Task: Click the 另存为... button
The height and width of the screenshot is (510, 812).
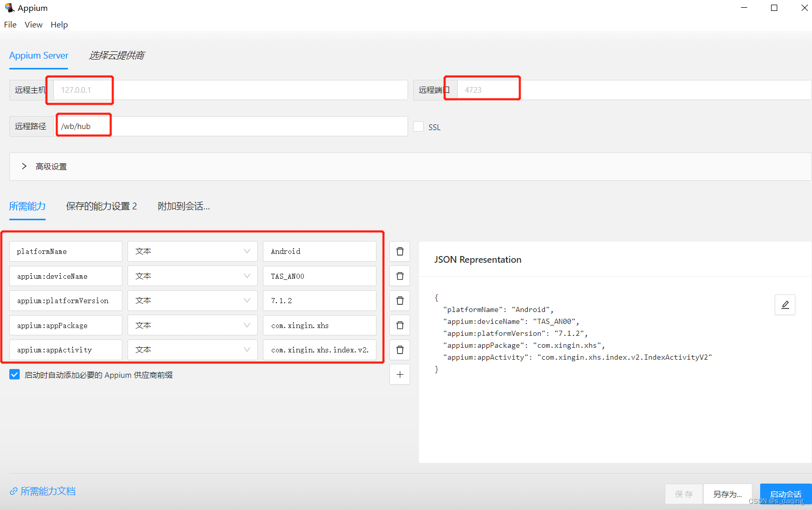Action: pos(727,494)
